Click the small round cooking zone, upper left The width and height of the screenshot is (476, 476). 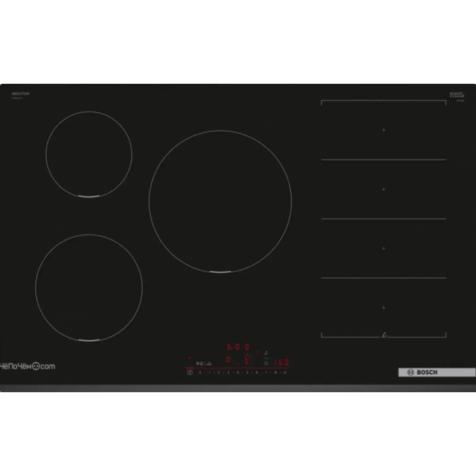[x=89, y=155]
